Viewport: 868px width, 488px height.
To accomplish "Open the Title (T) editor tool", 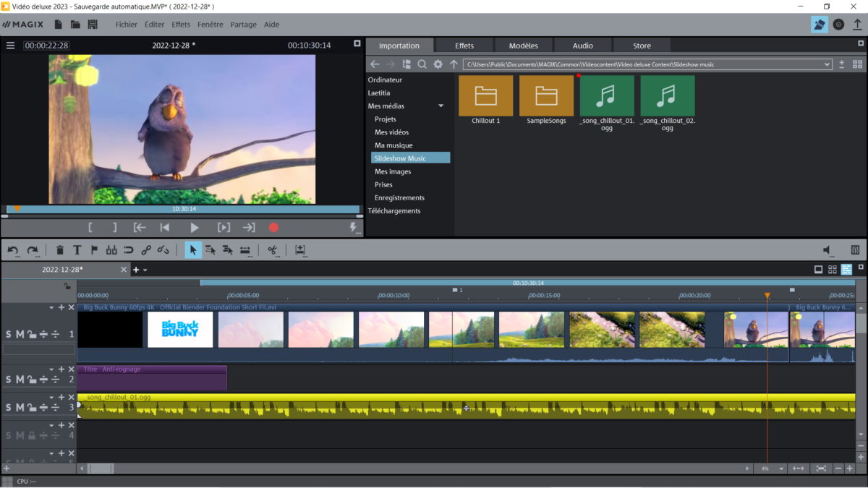I will click(77, 250).
